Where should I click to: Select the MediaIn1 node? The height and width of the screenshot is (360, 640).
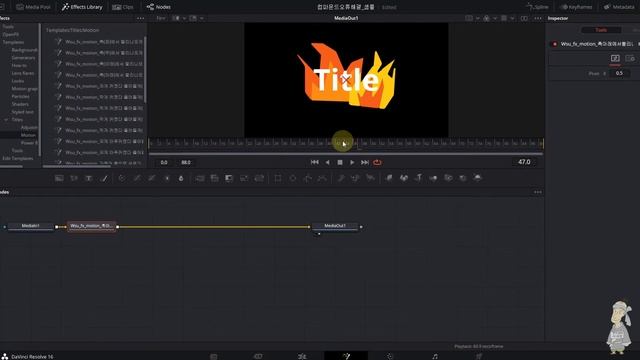[x=31, y=226]
